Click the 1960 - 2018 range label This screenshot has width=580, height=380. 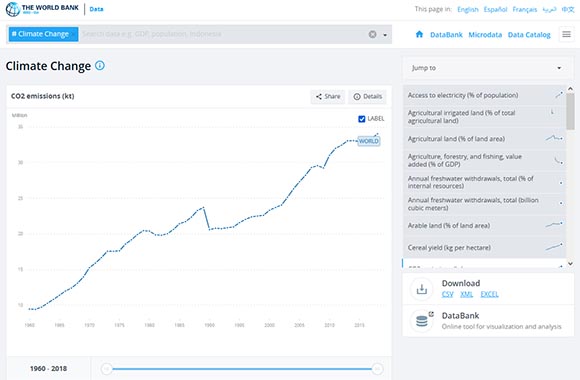[x=48, y=369]
